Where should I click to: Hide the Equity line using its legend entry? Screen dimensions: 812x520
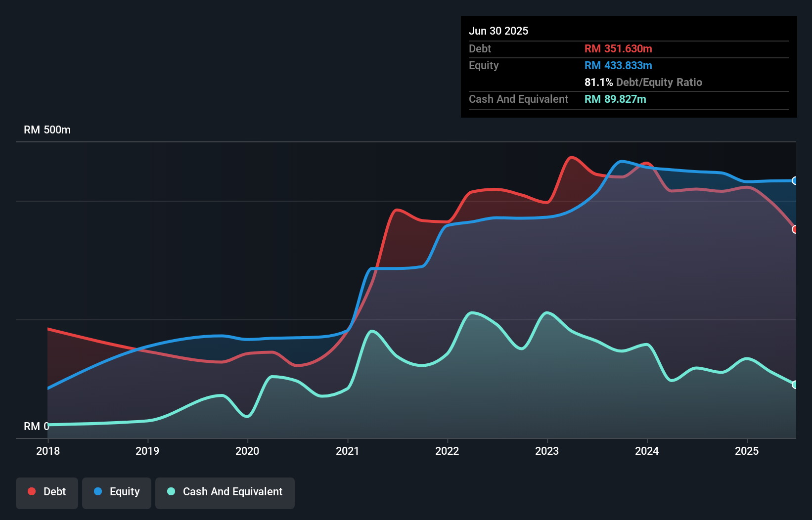click(117, 491)
